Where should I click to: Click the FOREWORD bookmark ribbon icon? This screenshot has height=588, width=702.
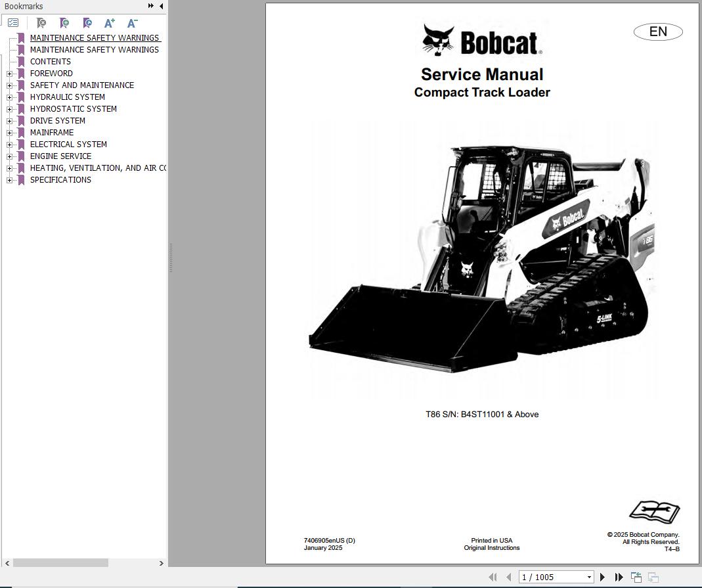click(x=21, y=74)
